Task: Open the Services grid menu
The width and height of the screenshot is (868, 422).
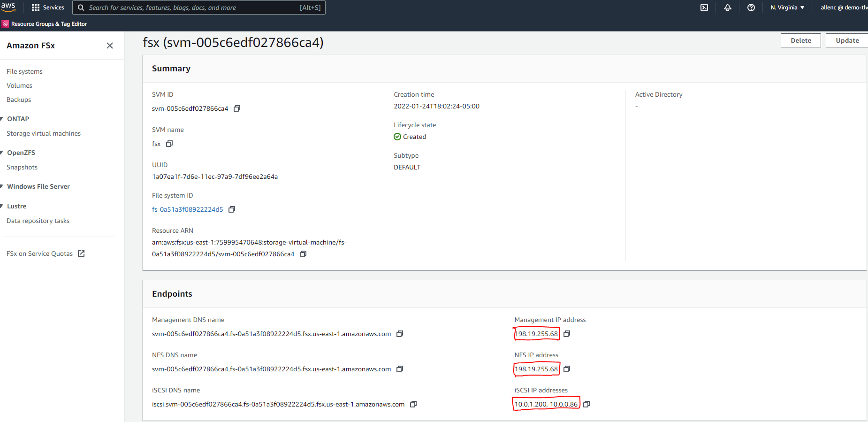Action: 47,8
